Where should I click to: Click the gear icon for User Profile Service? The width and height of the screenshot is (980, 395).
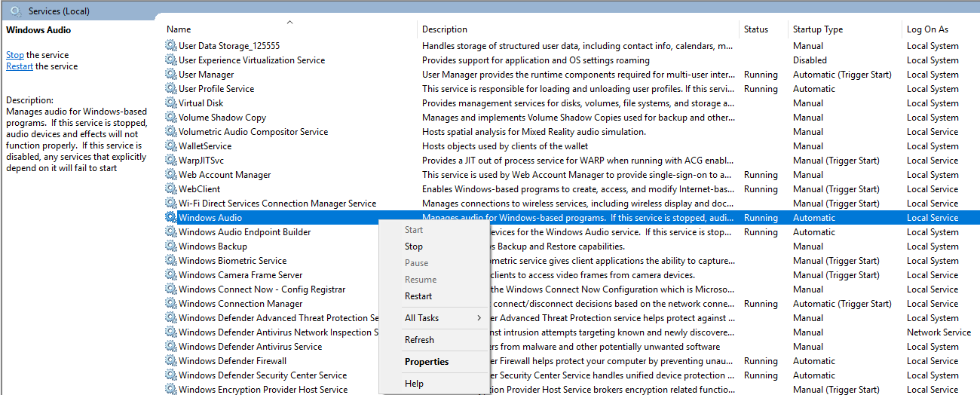(x=171, y=89)
